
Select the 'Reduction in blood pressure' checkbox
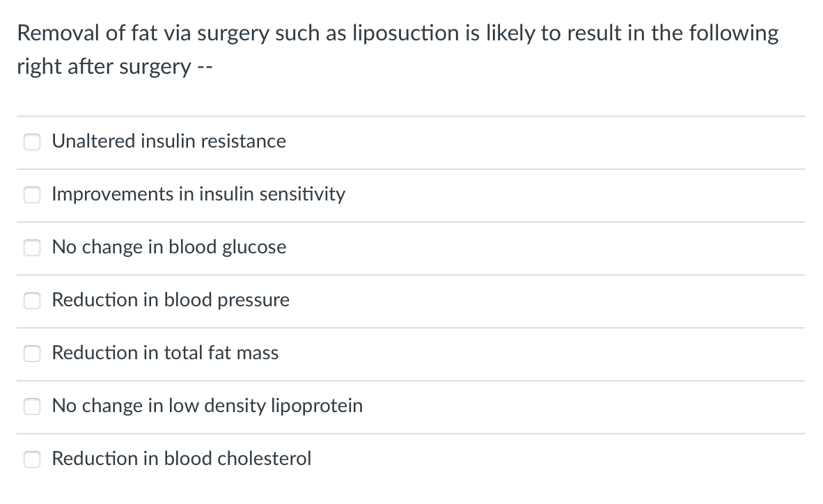point(32,301)
